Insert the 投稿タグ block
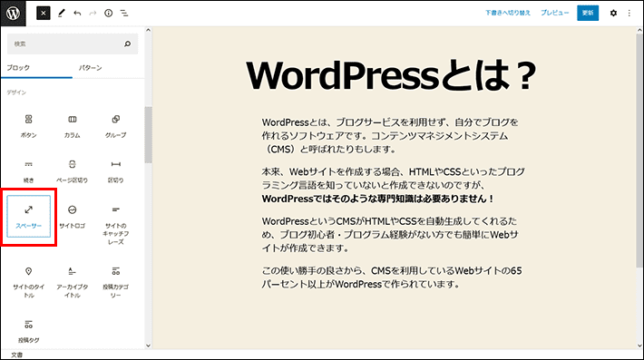644x360 pixels. (28, 331)
